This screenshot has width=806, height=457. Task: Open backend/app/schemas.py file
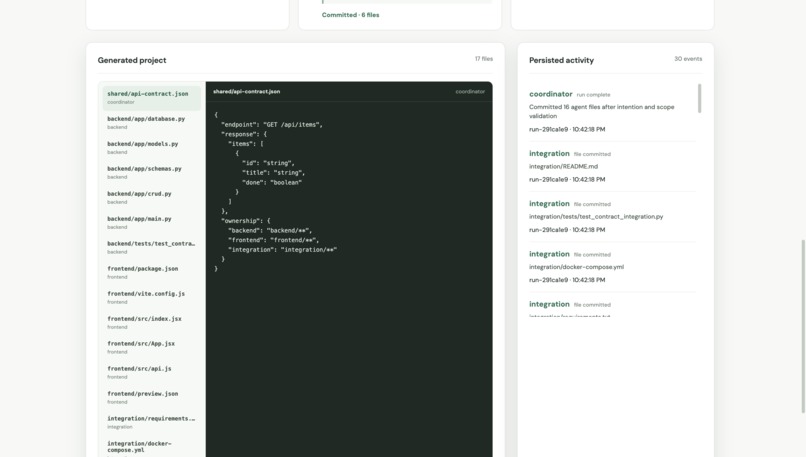(152, 172)
